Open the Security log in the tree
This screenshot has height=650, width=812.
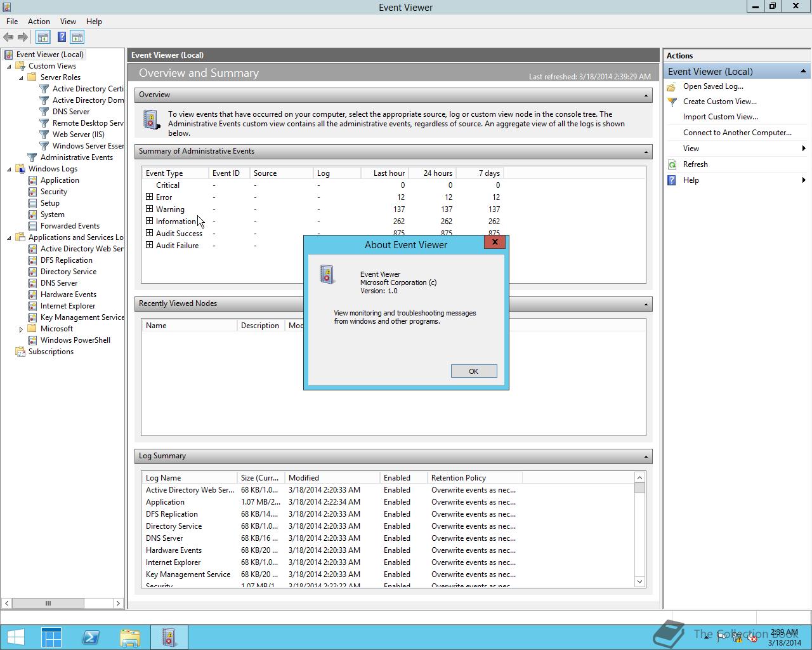tap(53, 192)
